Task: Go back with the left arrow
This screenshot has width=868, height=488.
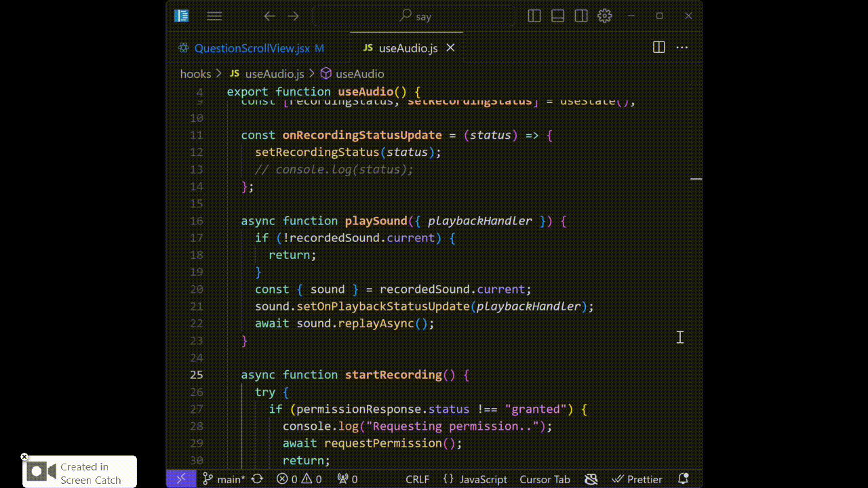Action: pos(270,16)
